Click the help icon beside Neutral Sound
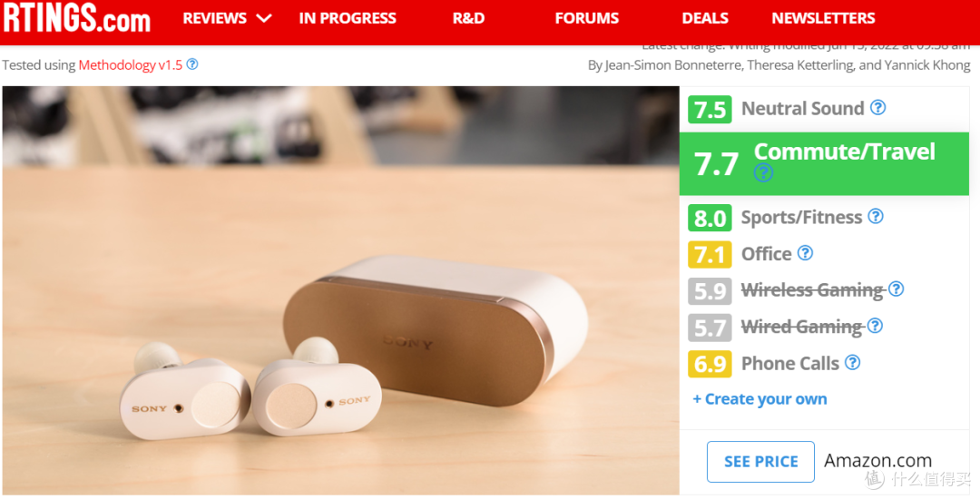Screen dimensions: 980x499 coord(878,107)
